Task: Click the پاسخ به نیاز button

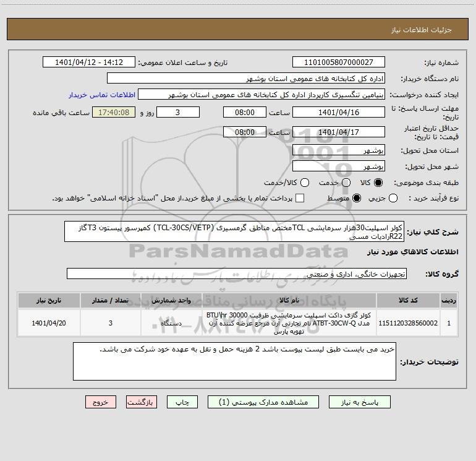Action: (x=359, y=402)
